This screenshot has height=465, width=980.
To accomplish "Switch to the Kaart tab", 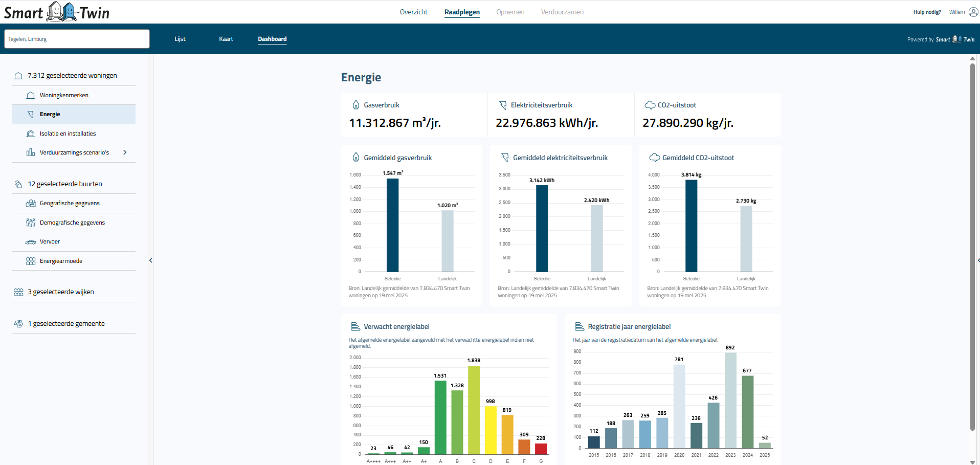I will click(x=226, y=39).
